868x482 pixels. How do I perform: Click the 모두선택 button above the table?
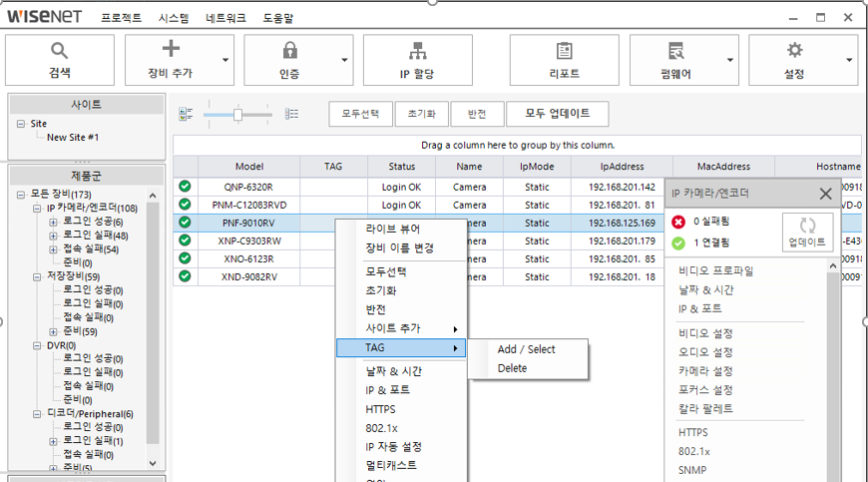coord(360,114)
